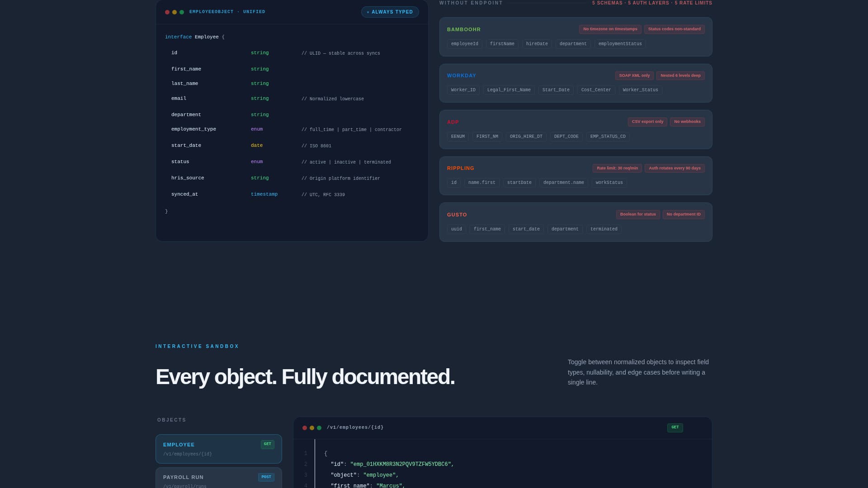The image size is (868, 488).
Task: Click the POST badge on the Payroll Run card
Action: [266, 477]
